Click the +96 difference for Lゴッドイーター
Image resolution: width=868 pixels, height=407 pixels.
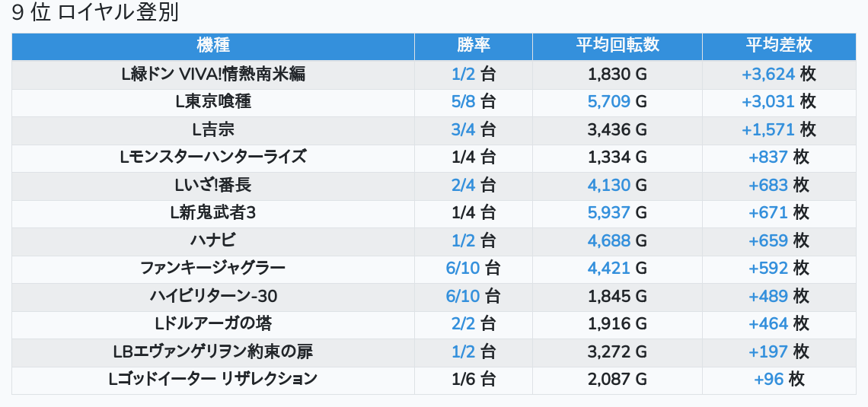(x=768, y=379)
